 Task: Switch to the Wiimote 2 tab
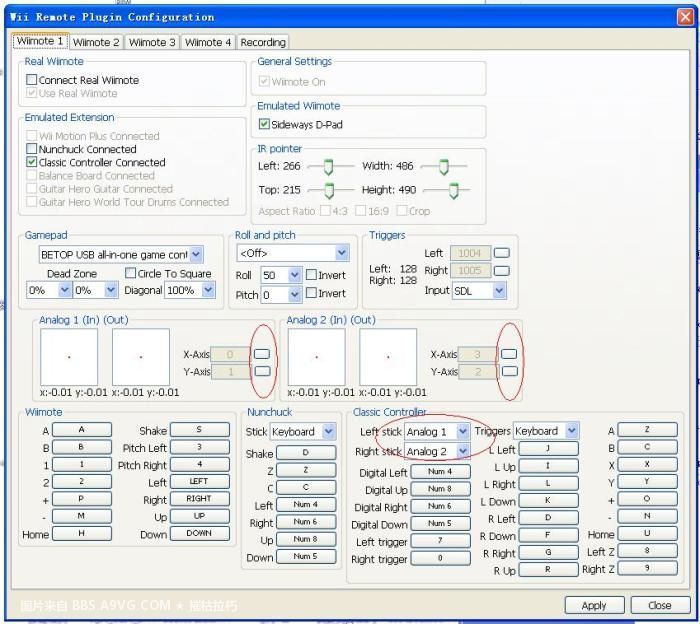97,42
